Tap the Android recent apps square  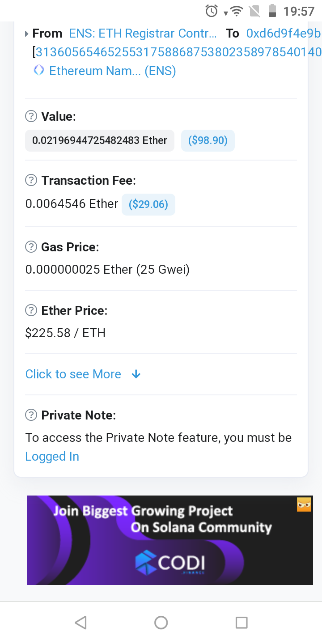pyautogui.click(x=241, y=623)
